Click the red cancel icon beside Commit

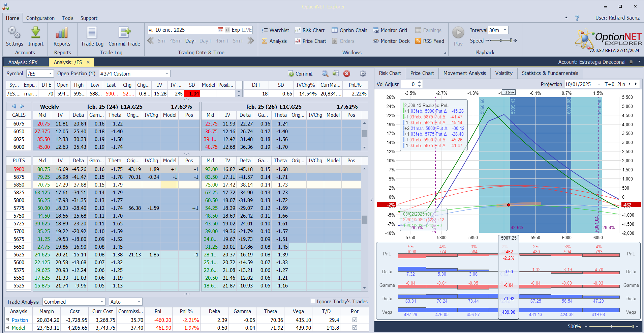coord(347,74)
